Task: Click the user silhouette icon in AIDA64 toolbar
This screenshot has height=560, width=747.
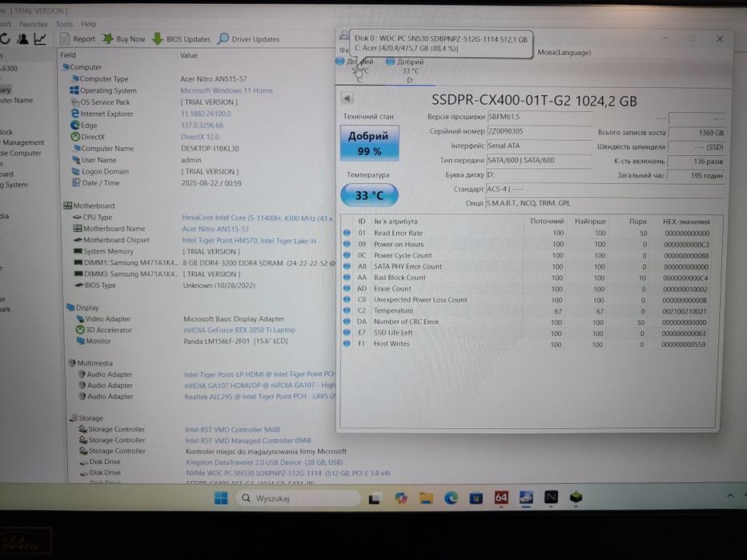Action: [x=22, y=39]
